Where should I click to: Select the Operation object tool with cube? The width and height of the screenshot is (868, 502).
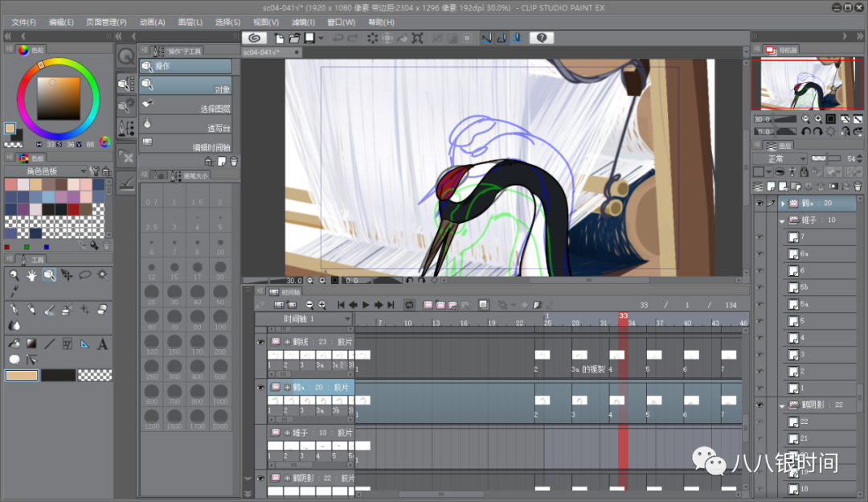coord(49,275)
